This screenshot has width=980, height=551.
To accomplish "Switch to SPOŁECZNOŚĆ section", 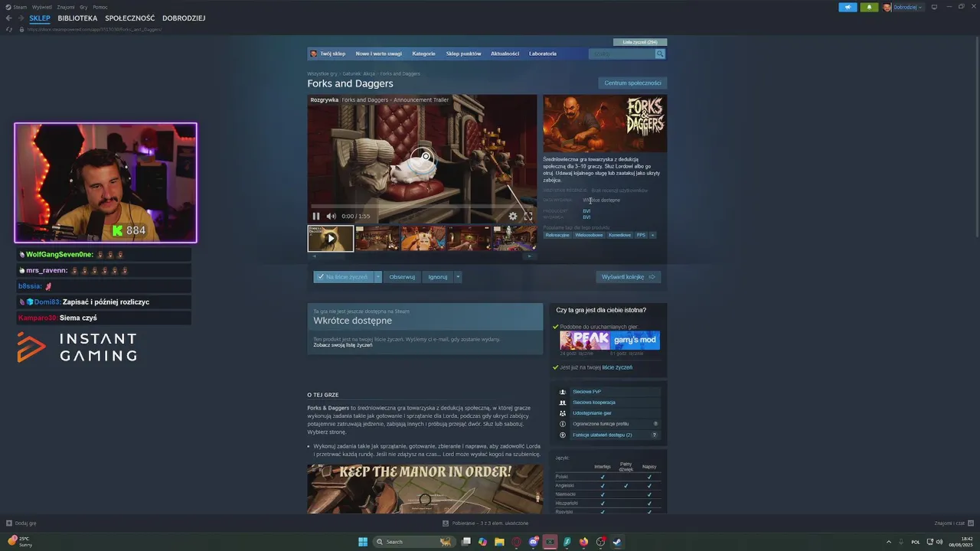I will 129,18.
